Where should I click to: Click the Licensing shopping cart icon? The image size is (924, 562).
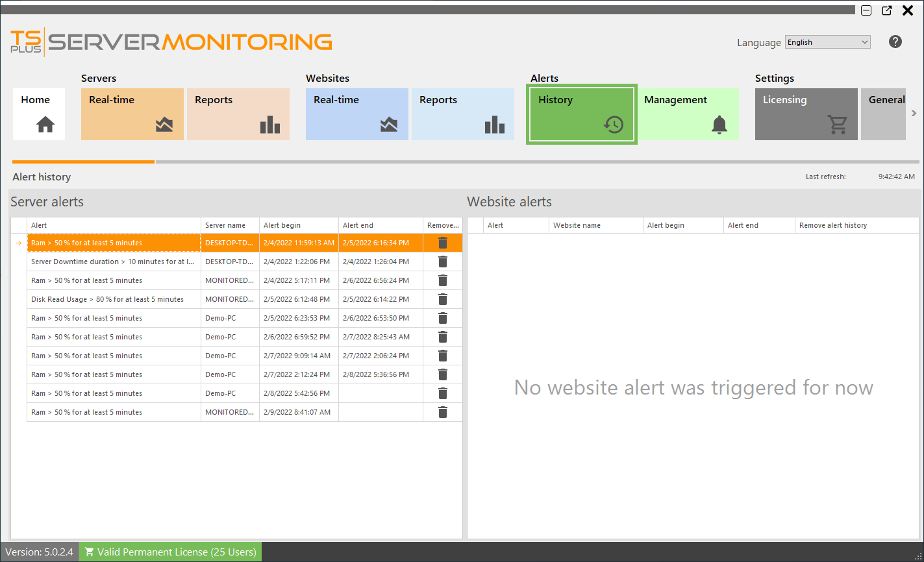838,126
